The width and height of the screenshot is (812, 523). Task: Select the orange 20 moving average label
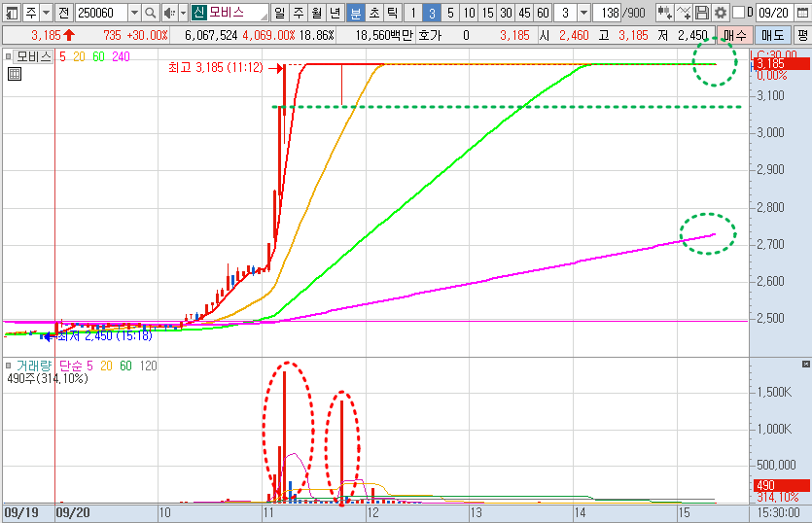pos(79,56)
